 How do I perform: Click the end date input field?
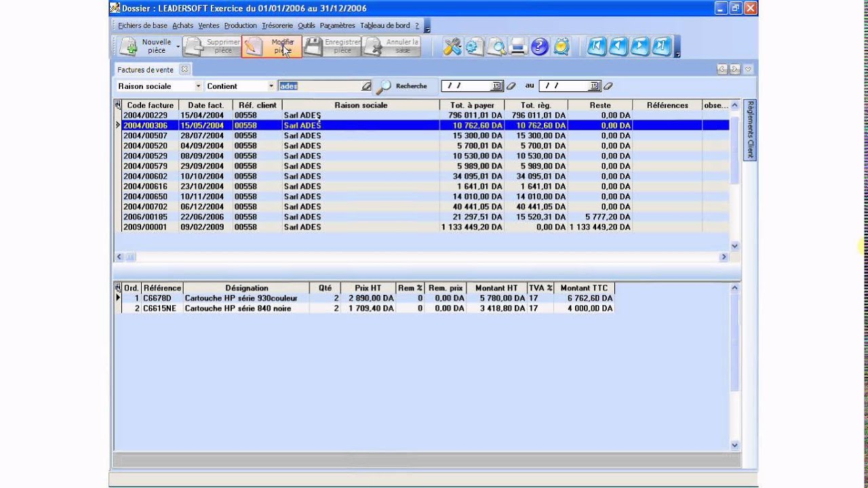pyautogui.click(x=564, y=86)
